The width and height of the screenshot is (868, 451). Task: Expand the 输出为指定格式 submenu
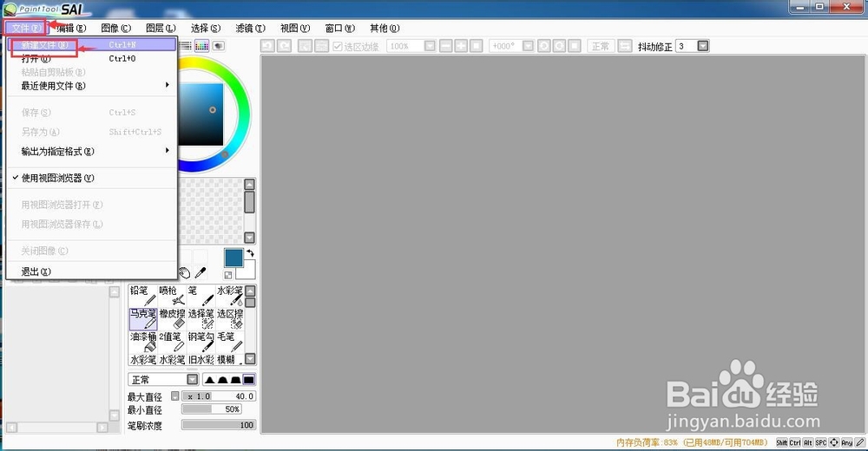91,151
